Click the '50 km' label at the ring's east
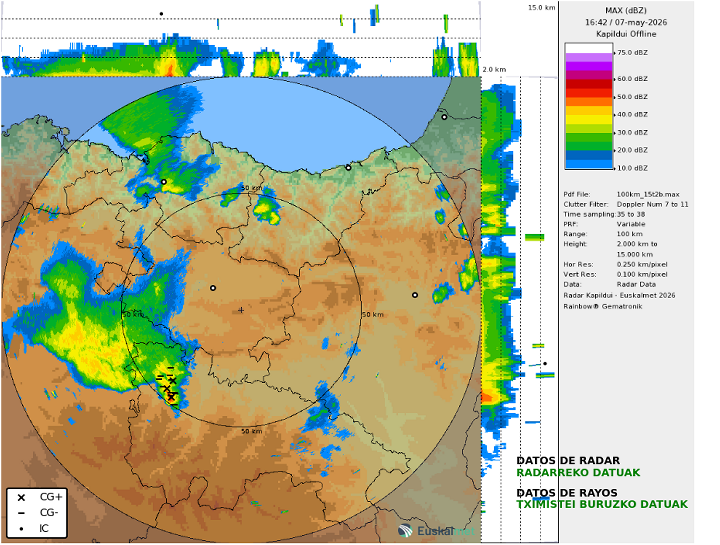 point(372,315)
